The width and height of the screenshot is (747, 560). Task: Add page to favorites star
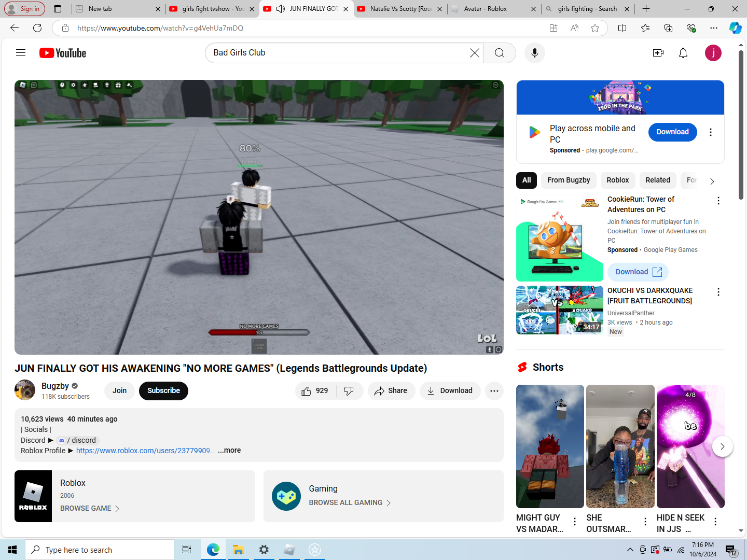tap(595, 28)
